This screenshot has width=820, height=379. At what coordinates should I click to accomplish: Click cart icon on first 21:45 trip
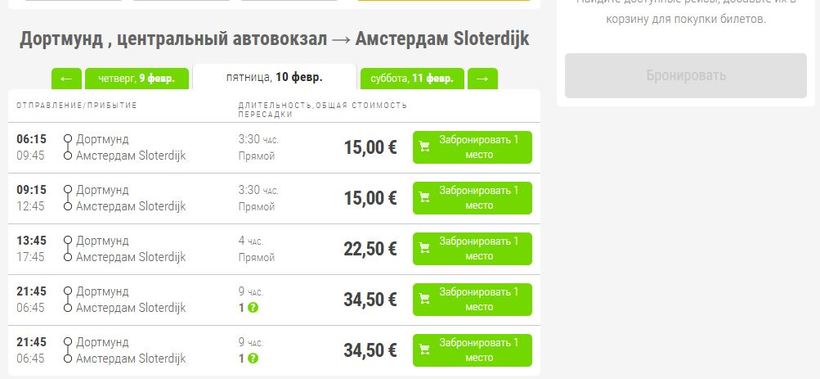pos(425,300)
